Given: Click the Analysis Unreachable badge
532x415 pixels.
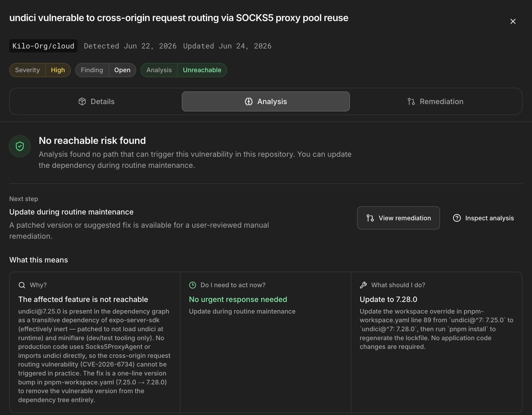Looking at the screenshot, I should 184,70.
